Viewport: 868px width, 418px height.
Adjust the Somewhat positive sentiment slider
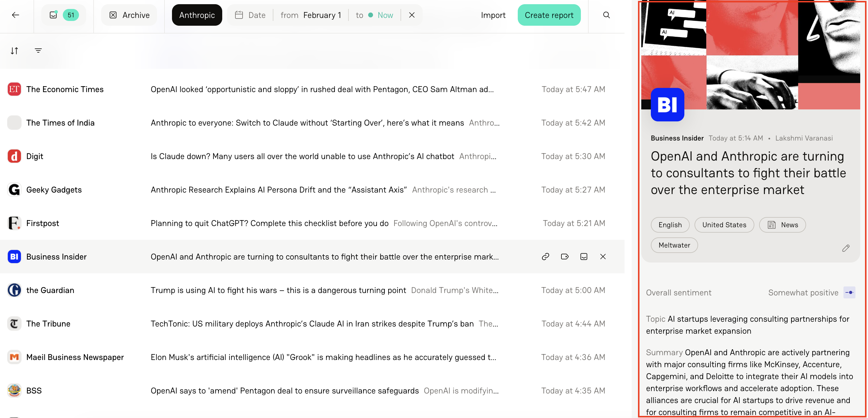(849, 292)
